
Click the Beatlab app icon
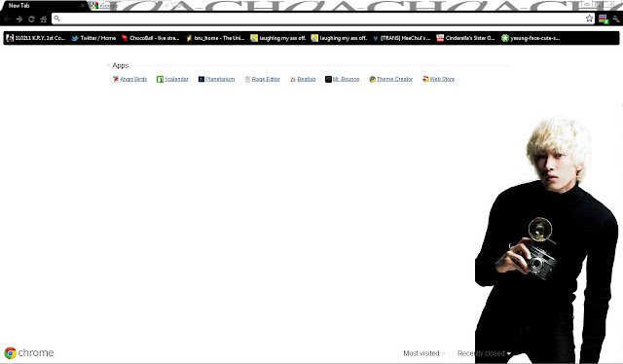click(x=293, y=79)
